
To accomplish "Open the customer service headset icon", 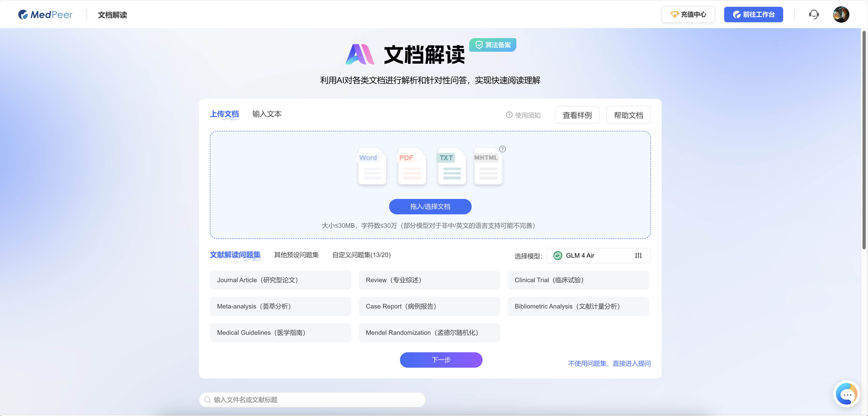I will (814, 14).
